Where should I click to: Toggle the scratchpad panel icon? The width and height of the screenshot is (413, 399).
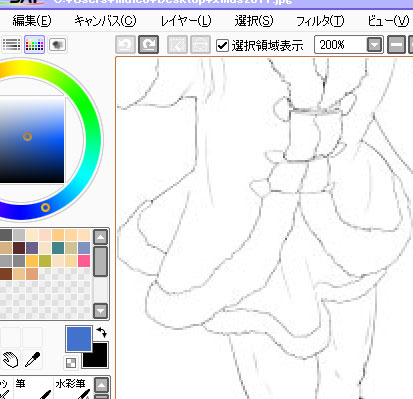tap(57, 44)
